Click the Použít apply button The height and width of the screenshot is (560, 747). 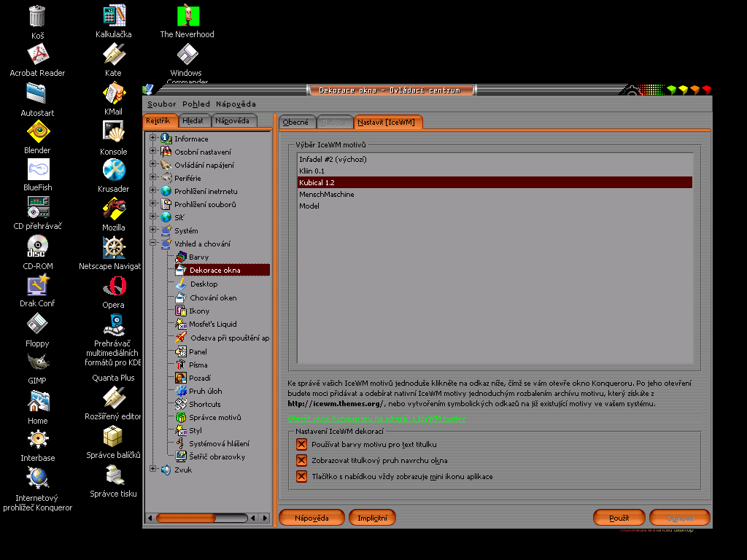click(x=619, y=518)
